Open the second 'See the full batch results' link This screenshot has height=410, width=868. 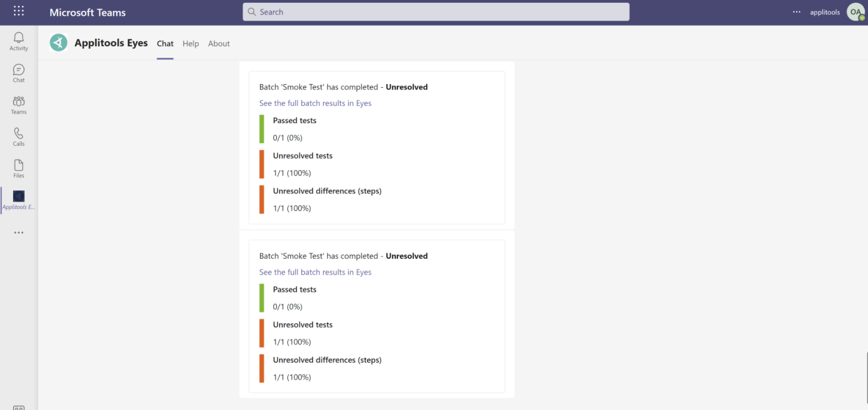point(315,272)
